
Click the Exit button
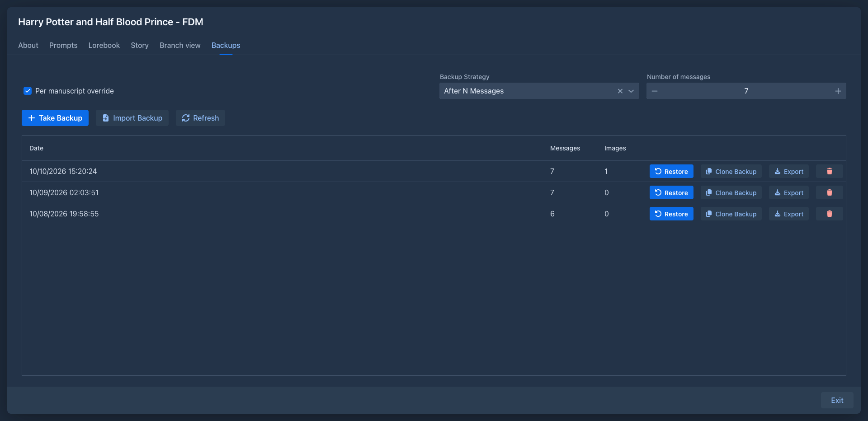[x=837, y=400]
